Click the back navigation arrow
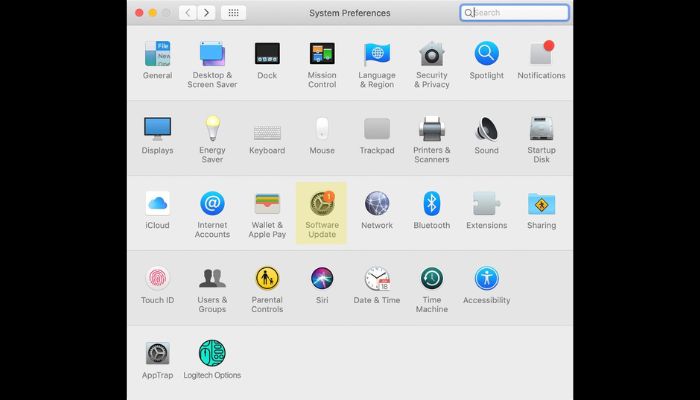 tap(188, 13)
